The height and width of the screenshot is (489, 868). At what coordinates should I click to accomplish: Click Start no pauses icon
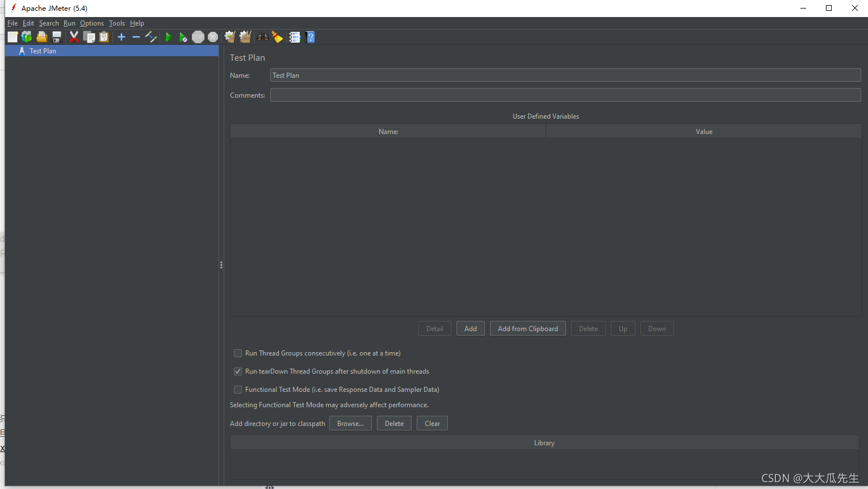pos(183,37)
